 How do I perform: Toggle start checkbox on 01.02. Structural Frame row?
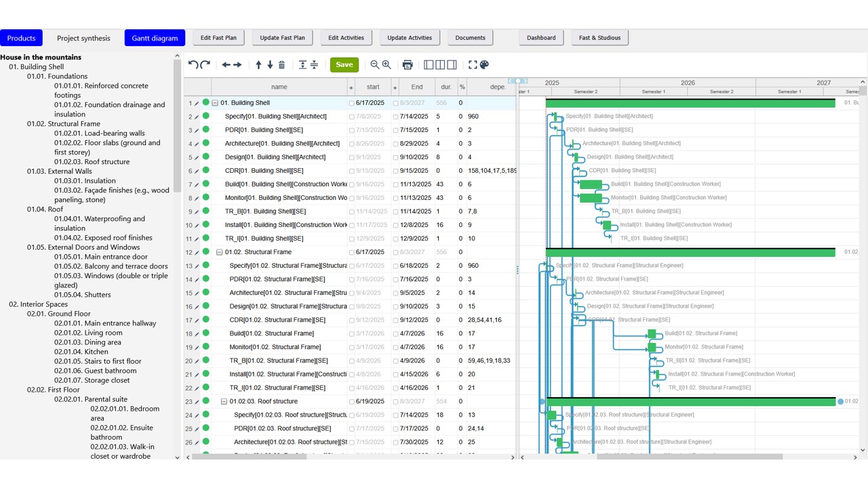[x=351, y=253]
